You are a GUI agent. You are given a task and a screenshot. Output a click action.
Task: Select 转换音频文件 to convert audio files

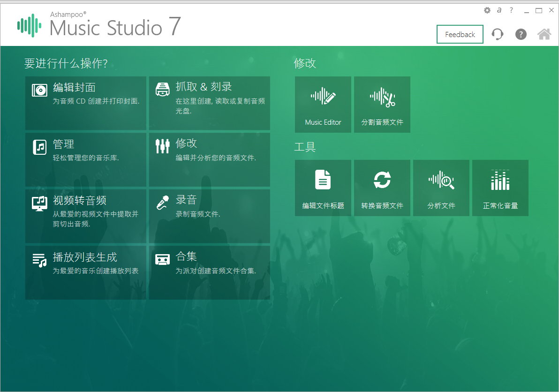(382, 188)
